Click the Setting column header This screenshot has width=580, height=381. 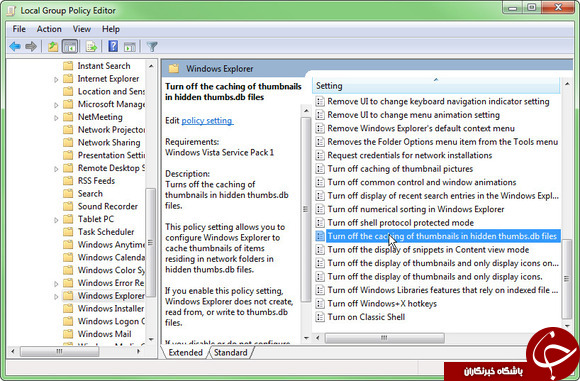(x=436, y=86)
